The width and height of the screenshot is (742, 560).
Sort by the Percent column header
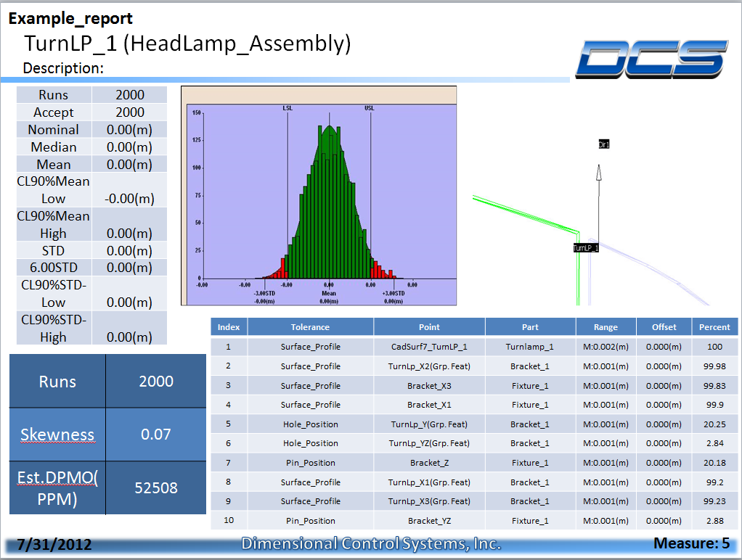point(714,326)
